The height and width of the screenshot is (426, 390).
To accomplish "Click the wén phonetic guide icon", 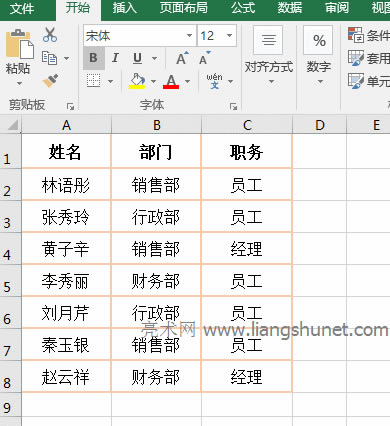I will (215, 81).
